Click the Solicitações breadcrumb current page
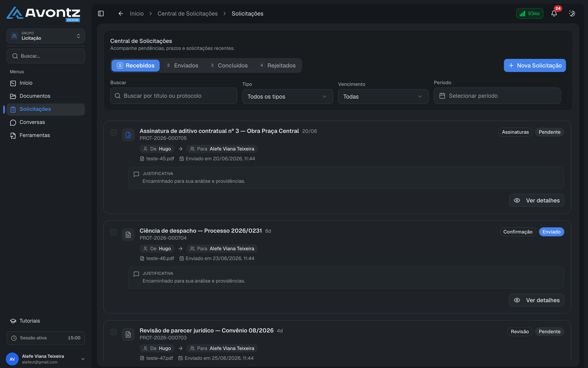Image resolution: width=588 pixels, height=368 pixels. pos(247,14)
